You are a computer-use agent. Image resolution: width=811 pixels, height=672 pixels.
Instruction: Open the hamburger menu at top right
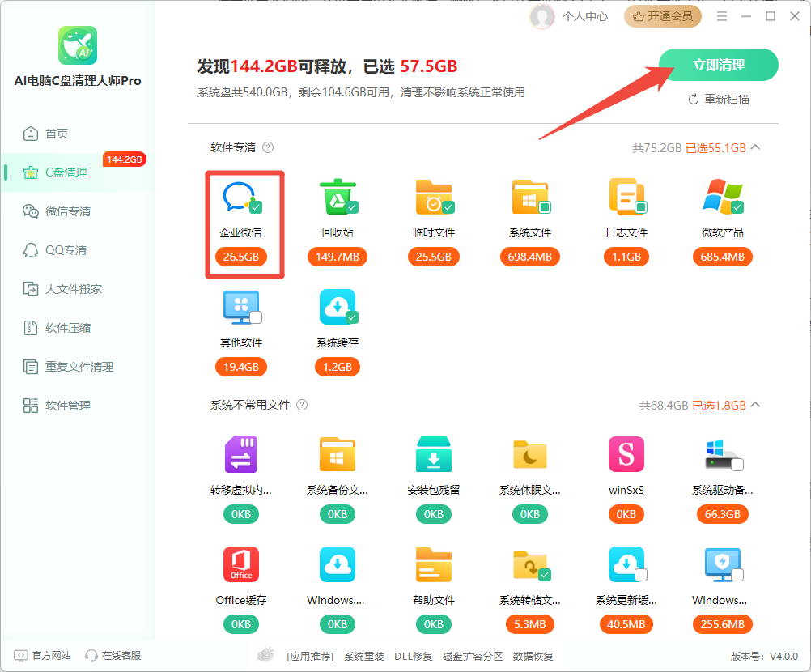click(721, 15)
